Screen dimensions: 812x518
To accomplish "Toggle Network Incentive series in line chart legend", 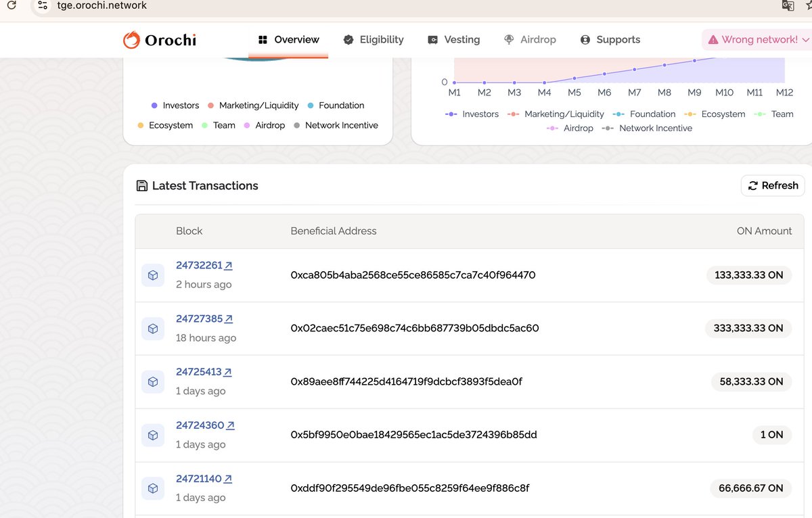I will 647,128.
